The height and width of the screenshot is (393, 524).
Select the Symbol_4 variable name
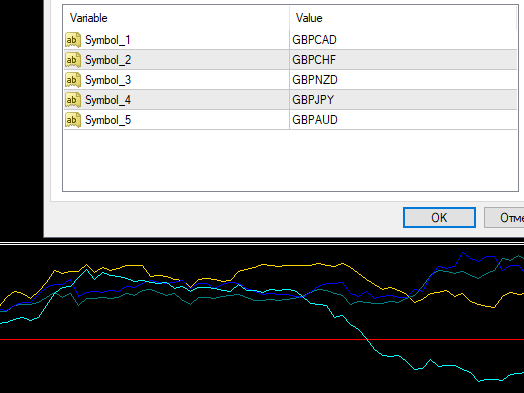pyautogui.click(x=108, y=100)
